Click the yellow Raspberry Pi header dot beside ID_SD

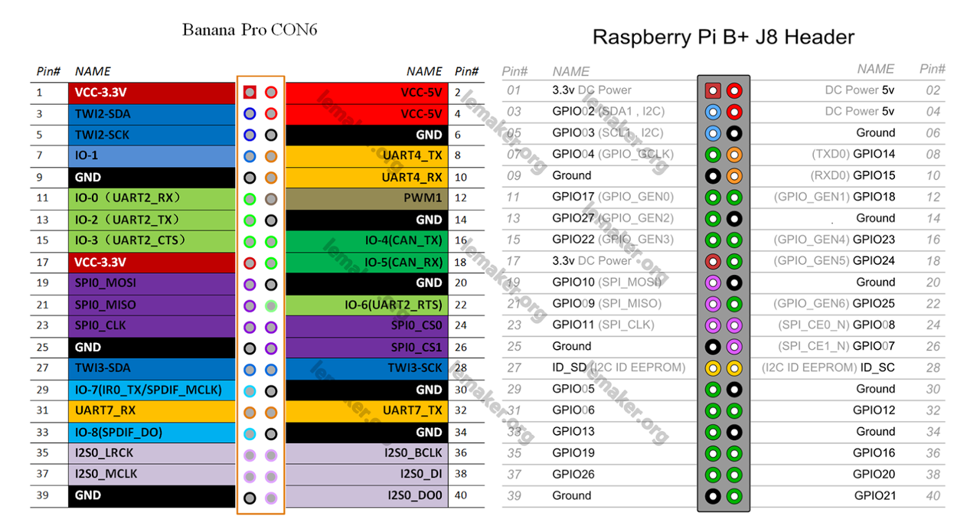(713, 368)
